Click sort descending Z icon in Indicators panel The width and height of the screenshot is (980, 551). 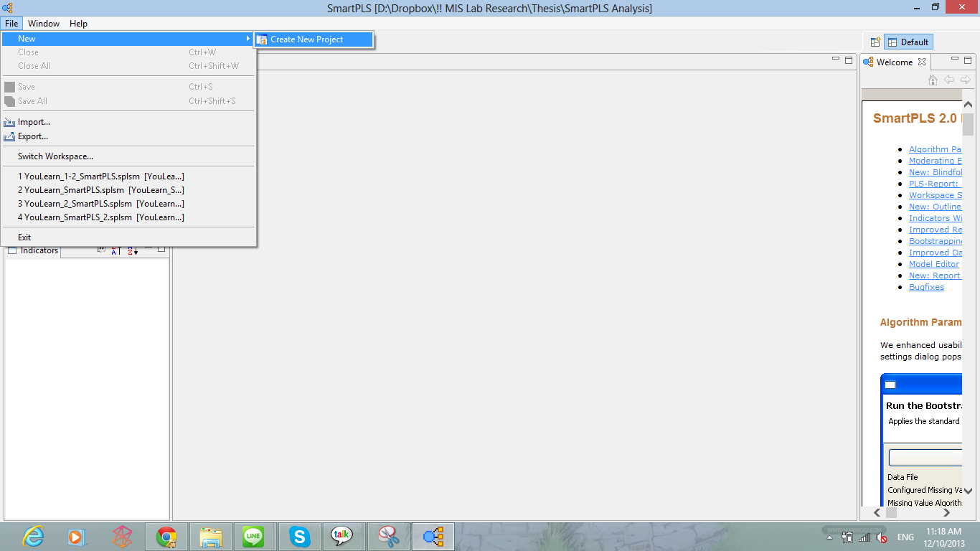coord(132,250)
